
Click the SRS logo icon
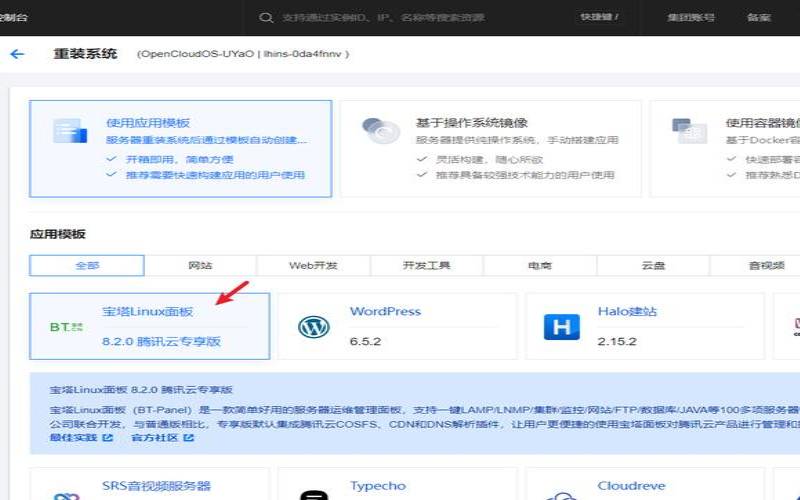(66, 496)
